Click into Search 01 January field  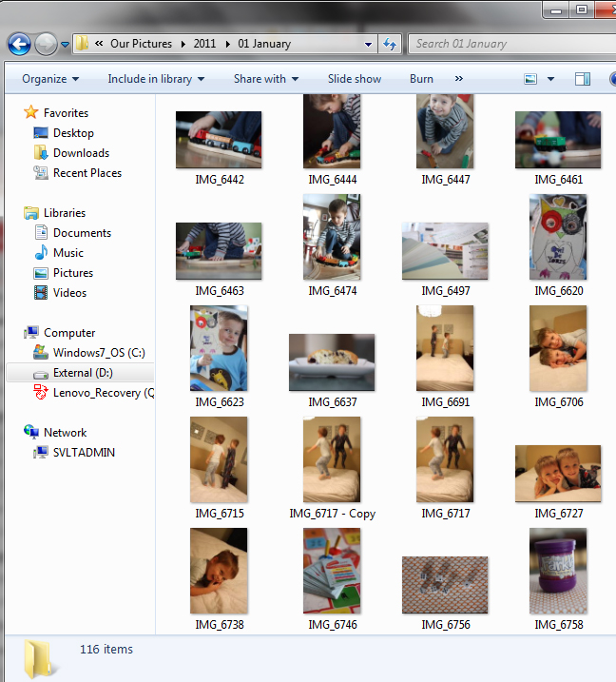[512, 44]
